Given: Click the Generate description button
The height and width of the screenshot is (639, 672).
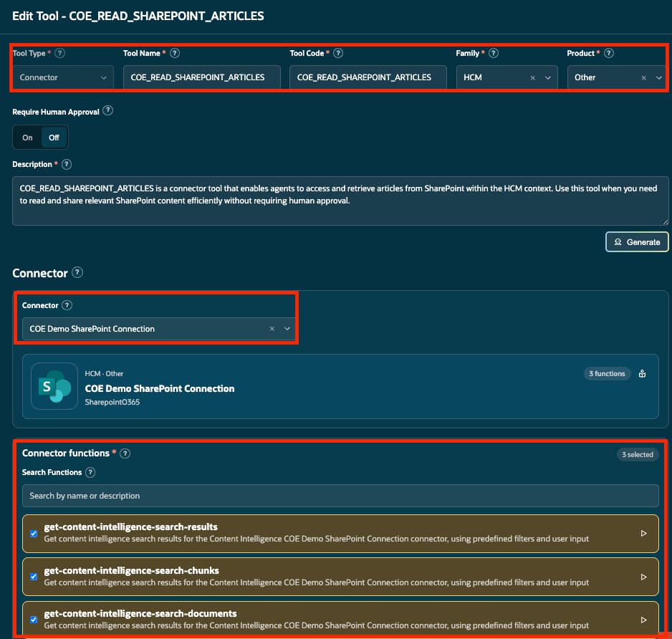Looking at the screenshot, I should tap(636, 242).
